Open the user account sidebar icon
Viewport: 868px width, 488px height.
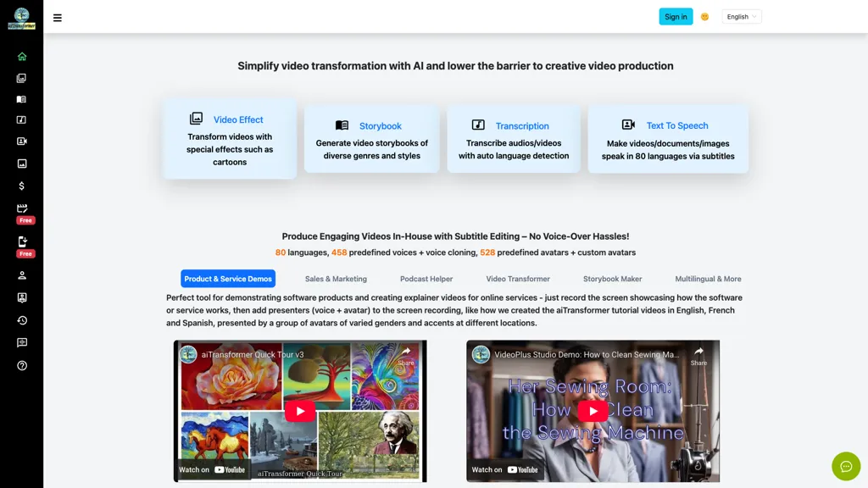click(21, 275)
